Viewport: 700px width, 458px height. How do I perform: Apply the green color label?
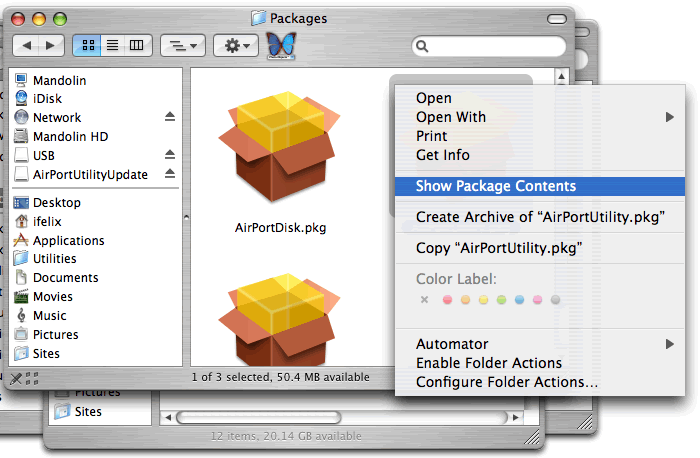tap(501, 300)
